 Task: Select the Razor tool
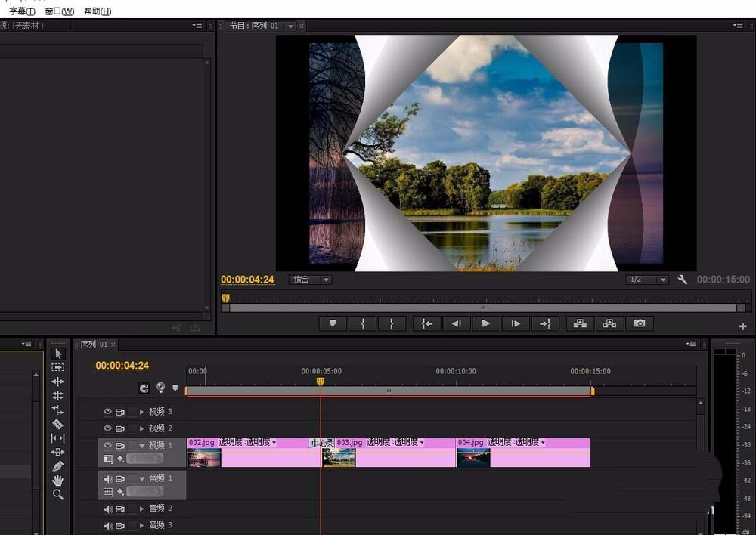[58, 424]
